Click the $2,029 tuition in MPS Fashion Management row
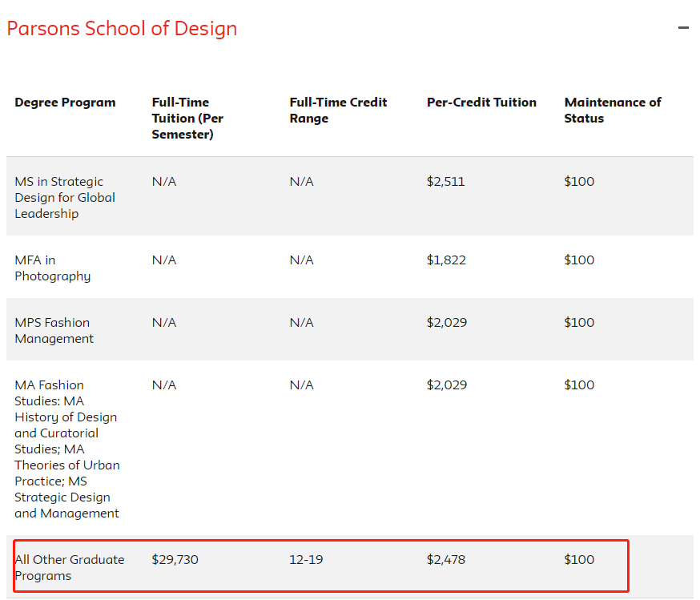The image size is (700, 600). coord(446,323)
